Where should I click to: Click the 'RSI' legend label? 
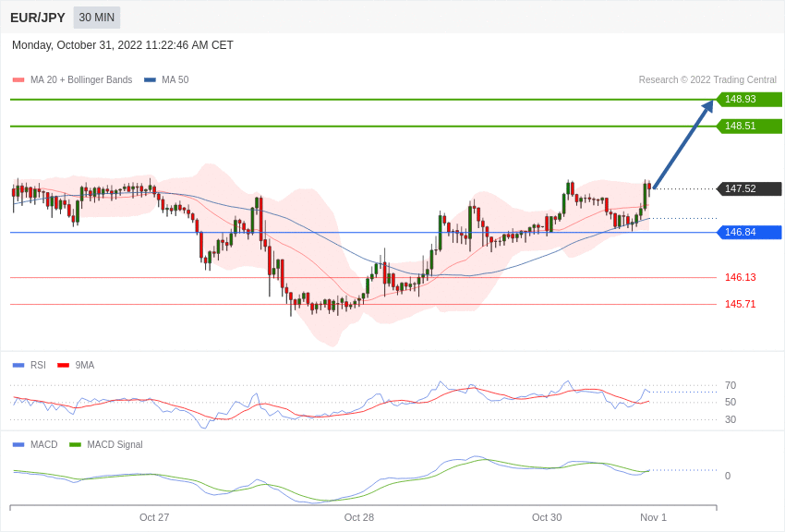pos(38,365)
